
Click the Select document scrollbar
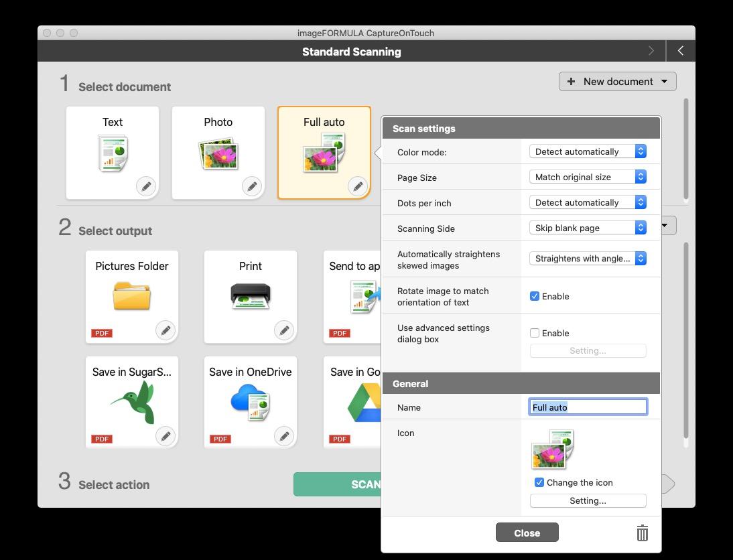(686, 149)
